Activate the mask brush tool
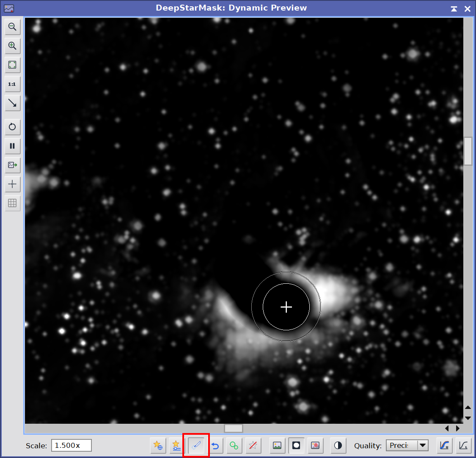This screenshot has height=458, width=476. click(196, 445)
